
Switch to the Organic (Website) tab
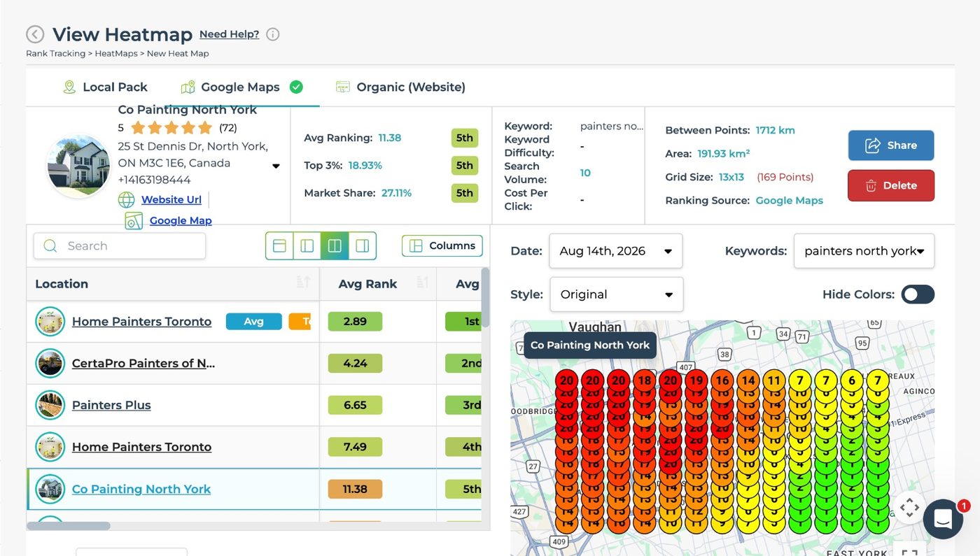coord(401,87)
